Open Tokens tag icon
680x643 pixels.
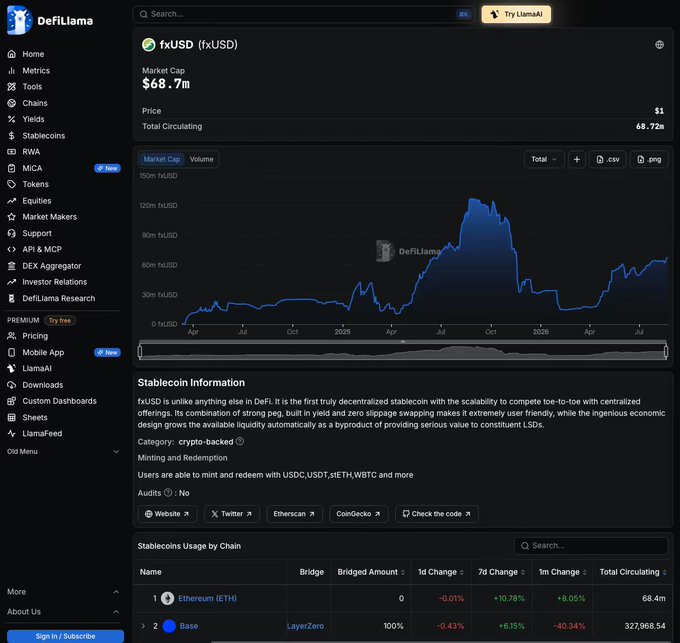(x=12, y=184)
